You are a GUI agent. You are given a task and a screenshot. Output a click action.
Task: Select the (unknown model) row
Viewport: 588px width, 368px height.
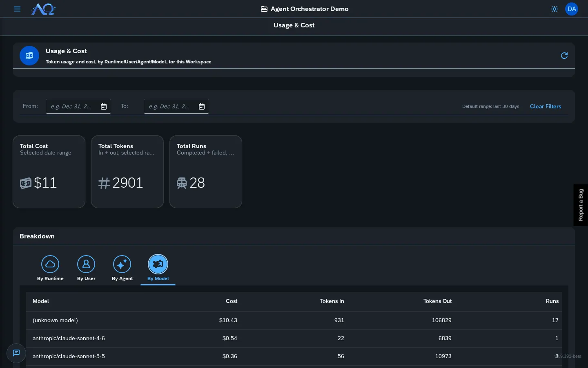[x=294, y=320]
